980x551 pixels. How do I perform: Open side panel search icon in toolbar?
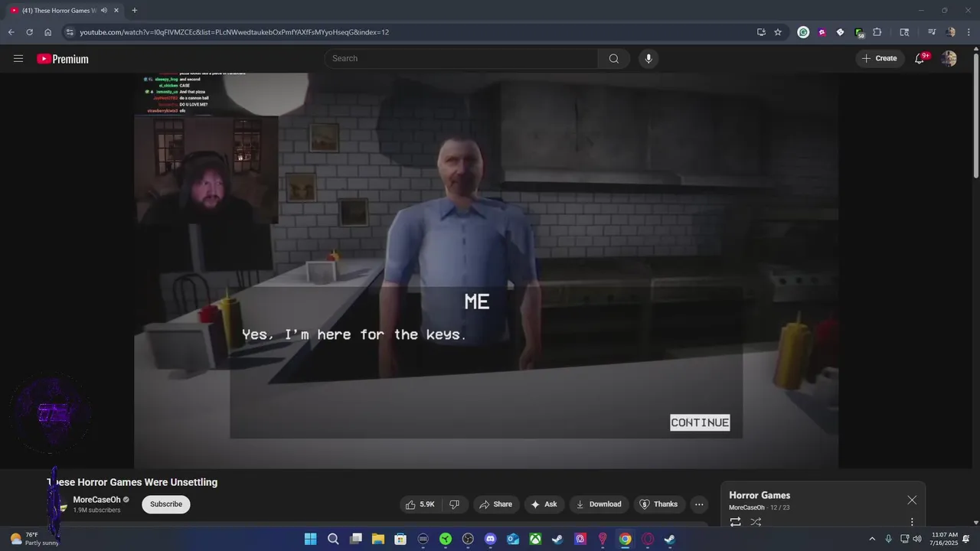click(904, 32)
